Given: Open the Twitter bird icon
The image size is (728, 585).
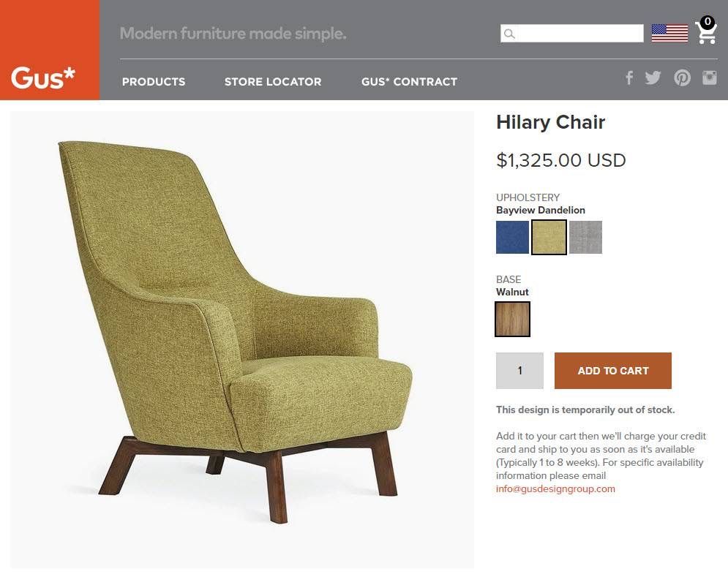Looking at the screenshot, I should point(653,78).
